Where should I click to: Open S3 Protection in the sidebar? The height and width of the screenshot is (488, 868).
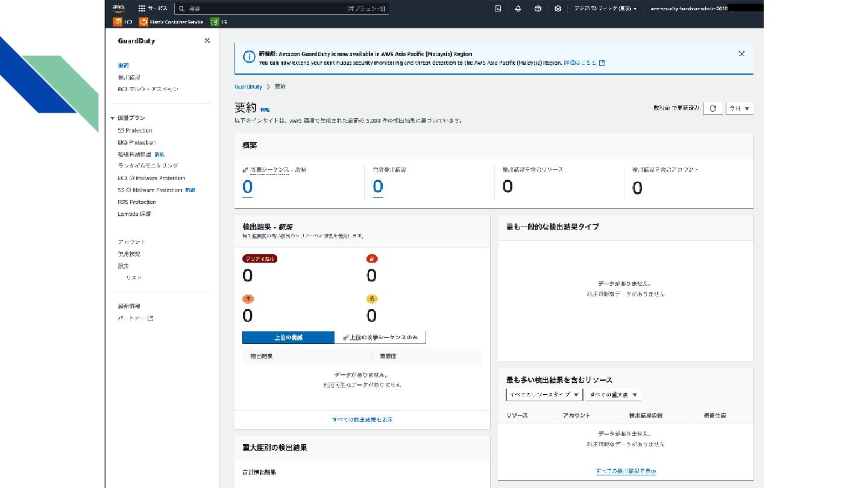tap(135, 131)
